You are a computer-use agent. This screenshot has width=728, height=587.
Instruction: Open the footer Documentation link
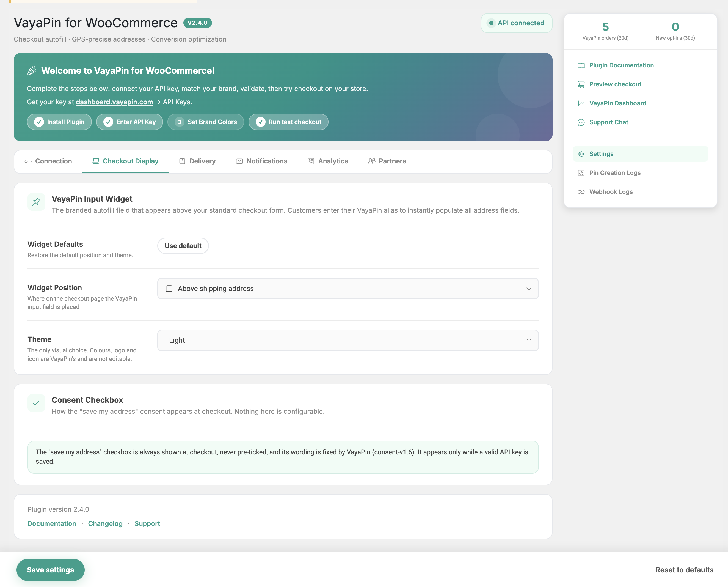[52, 524]
